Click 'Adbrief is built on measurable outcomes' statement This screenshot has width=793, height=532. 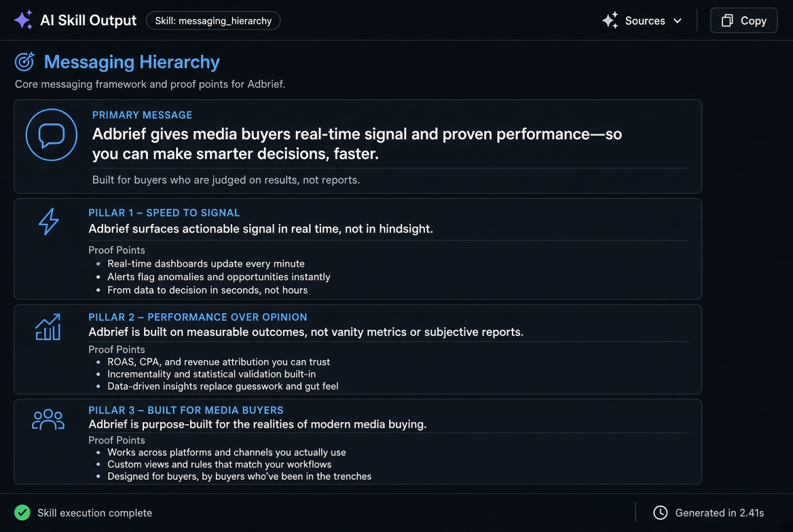[306, 332]
